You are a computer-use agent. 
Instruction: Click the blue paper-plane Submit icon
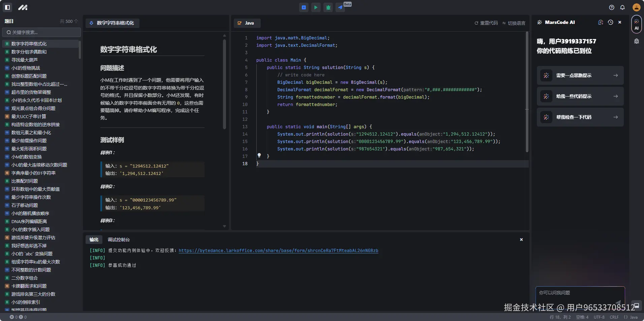click(x=341, y=7)
